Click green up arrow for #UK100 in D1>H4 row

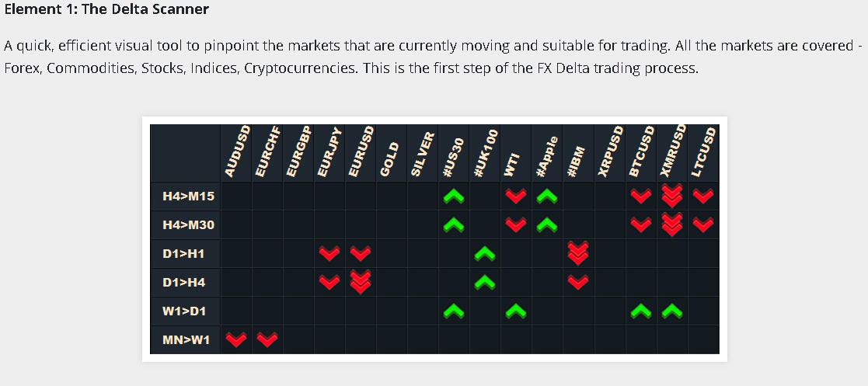tap(485, 282)
